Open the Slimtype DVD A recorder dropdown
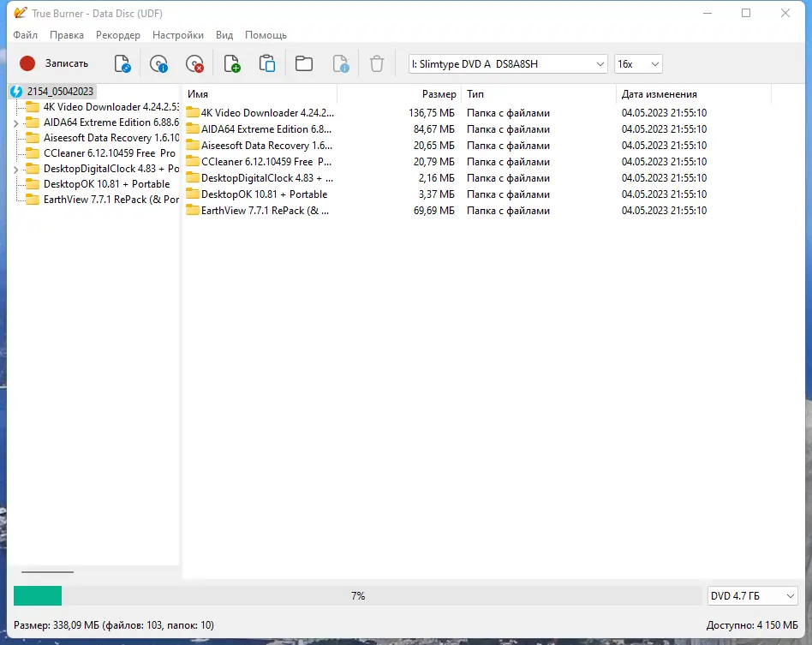 (507, 63)
